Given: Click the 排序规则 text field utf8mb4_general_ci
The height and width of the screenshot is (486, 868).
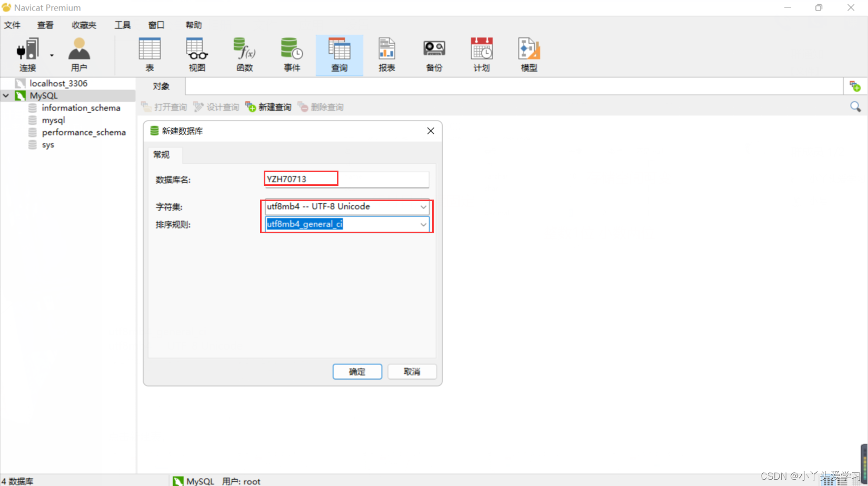Looking at the screenshot, I should pos(305,224).
